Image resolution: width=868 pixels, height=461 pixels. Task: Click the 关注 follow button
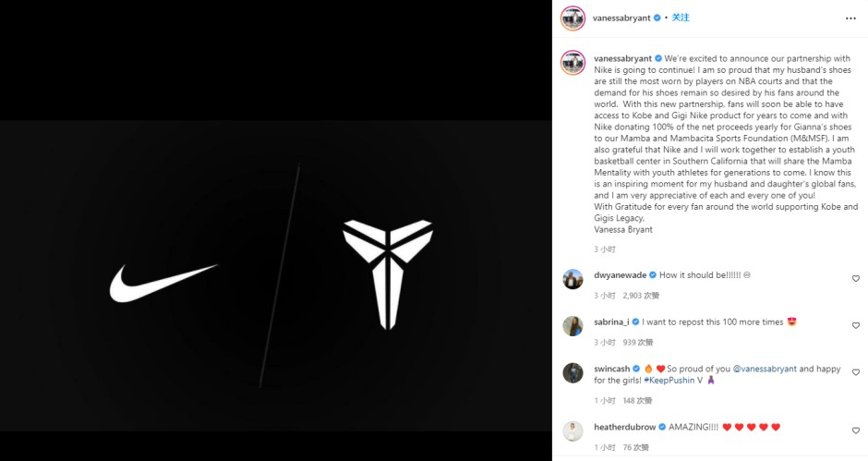[x=681, y=18]
